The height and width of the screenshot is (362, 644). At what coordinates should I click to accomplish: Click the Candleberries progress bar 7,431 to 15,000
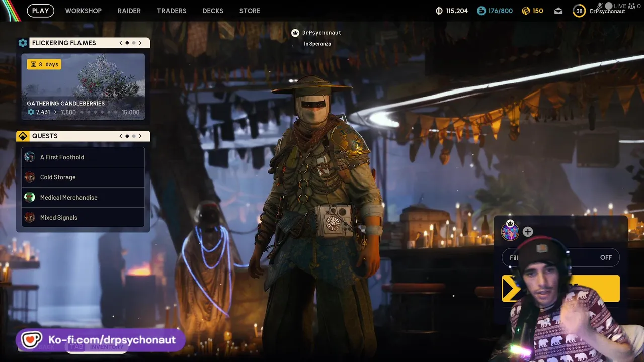point(83,112)
